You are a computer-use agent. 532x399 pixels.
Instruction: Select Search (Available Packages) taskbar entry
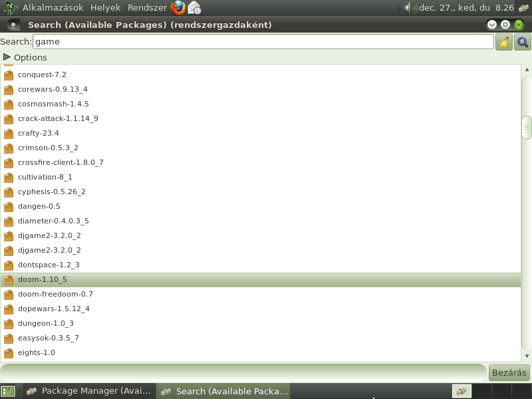click(x=224, y=391)
